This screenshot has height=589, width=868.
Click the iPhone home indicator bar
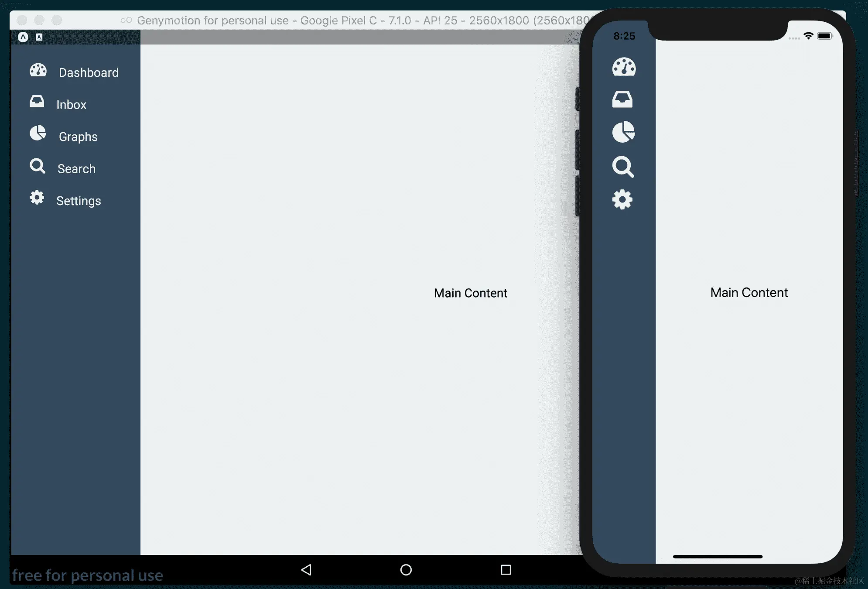point(718,557)
